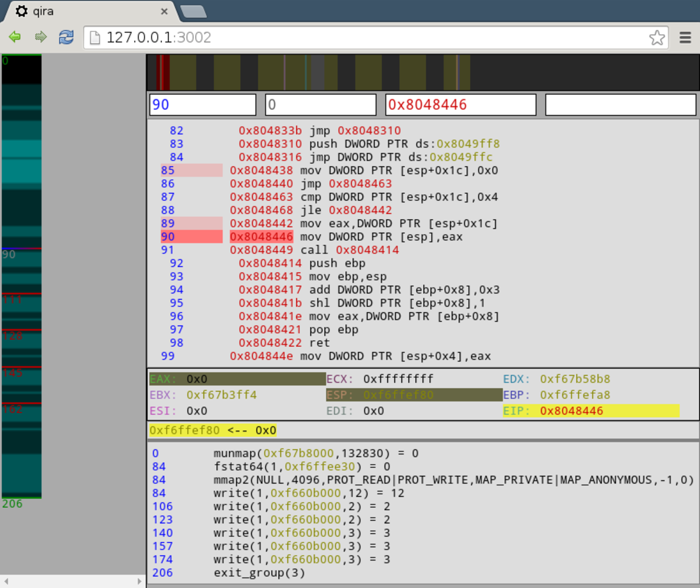700x588 pixels.
Task: Close the qira browser tab
Action: pos(164,11)
